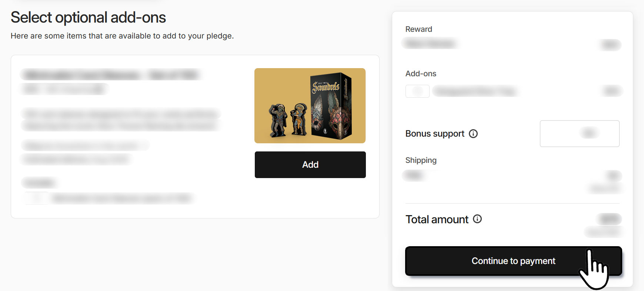This screenshot has height=291, width=644.
Task: Click the Total amount info icon
Action: point(477,219)
